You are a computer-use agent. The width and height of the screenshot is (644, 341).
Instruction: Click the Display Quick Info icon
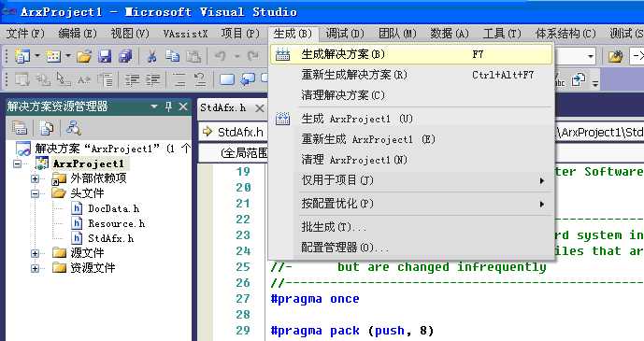[x=42, y=79]
